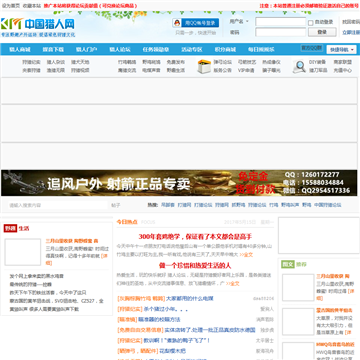Viewport: 360px width, 360px height.
Task: Open the post 花梨樱木把
Action: [x=172, y=351]
